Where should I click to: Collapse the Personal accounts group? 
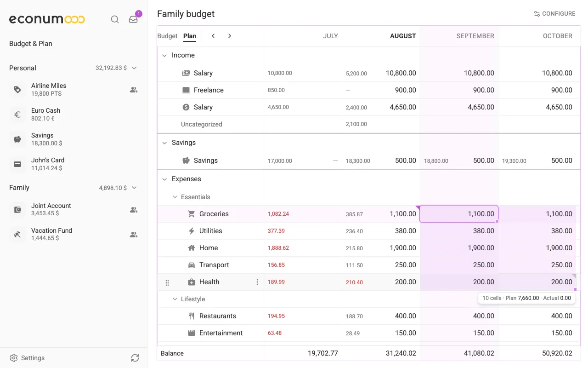coord(134,68)
